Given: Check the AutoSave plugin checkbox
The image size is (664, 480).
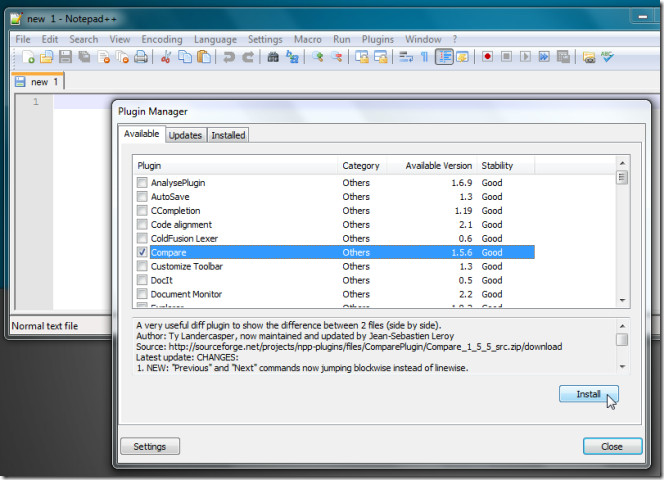Looking at the screenshot, I should (x=142, y=197).
